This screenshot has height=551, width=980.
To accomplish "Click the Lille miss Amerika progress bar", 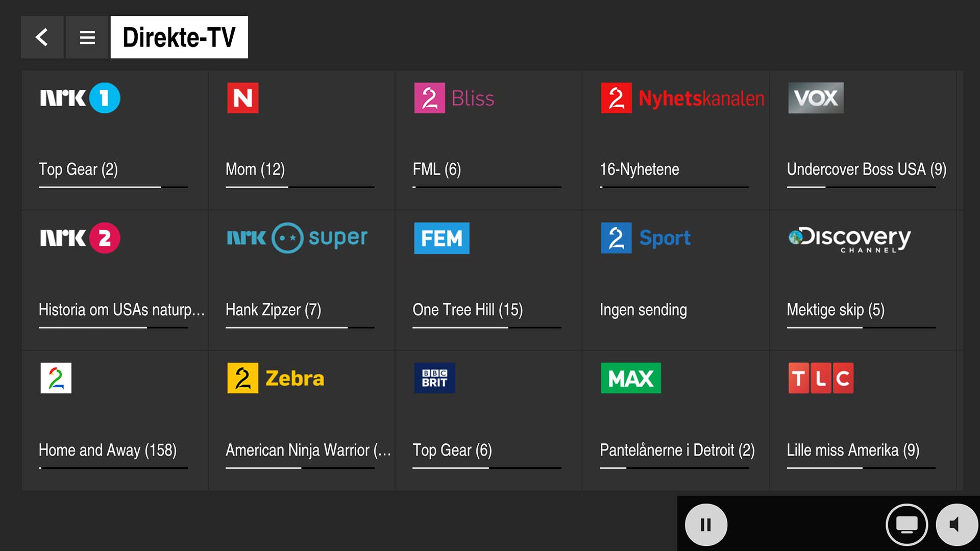I will click(861, 468).
